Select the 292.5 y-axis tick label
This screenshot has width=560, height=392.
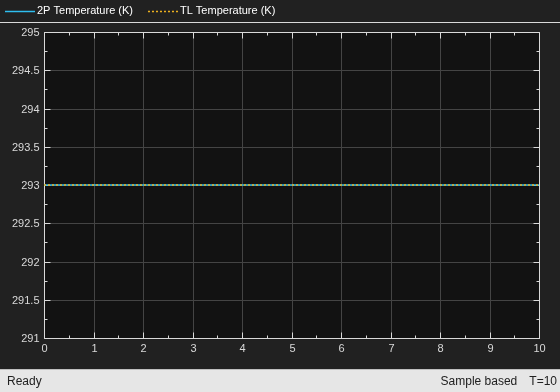pyautogui.click(x=26, y=223)
